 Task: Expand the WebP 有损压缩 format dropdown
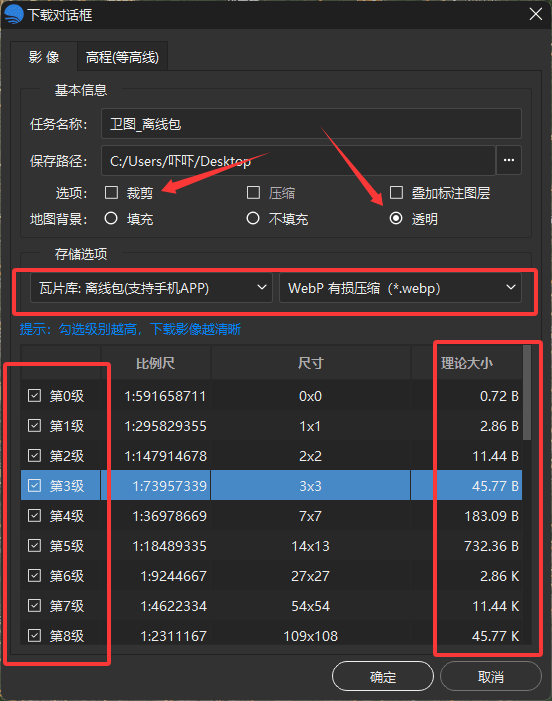[400, 288]
